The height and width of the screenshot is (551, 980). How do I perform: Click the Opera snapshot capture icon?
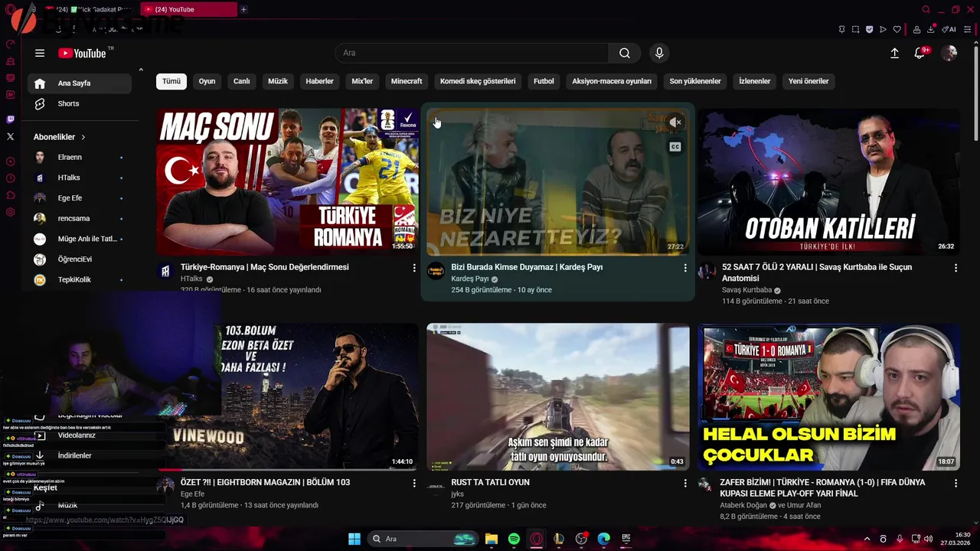pyautogui.click(x=855, y=29)
